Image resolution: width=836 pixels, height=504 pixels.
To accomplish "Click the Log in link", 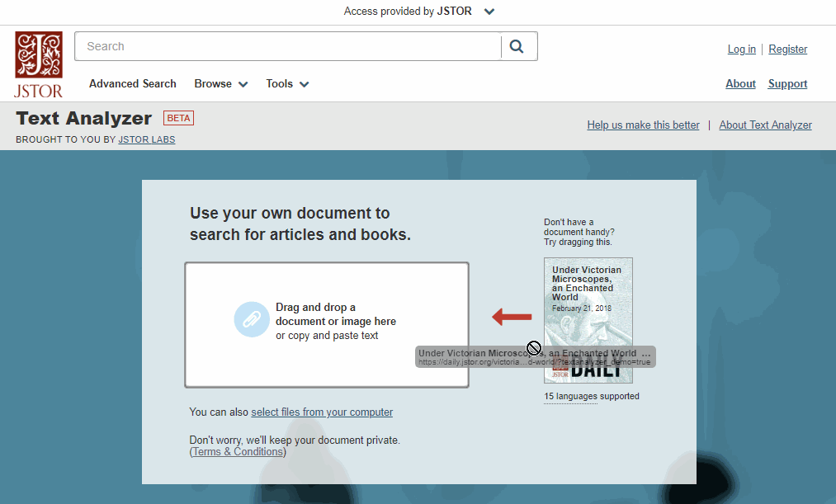I will click(741, 49).
